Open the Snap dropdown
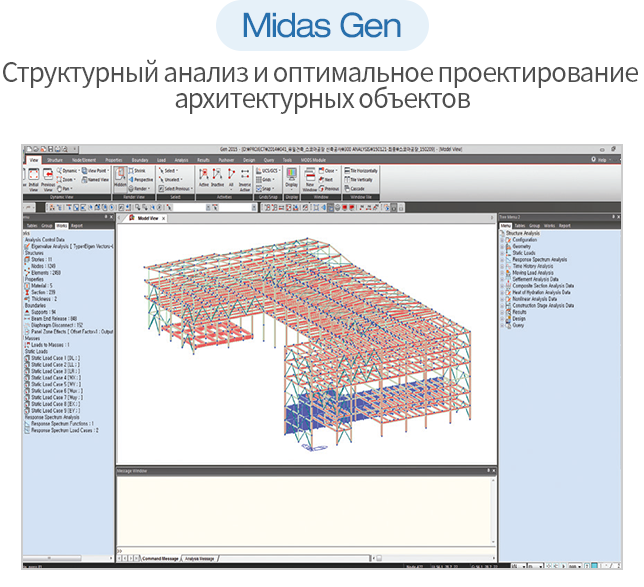This screenshot has width=644, height=587. [x=266, y=189]
